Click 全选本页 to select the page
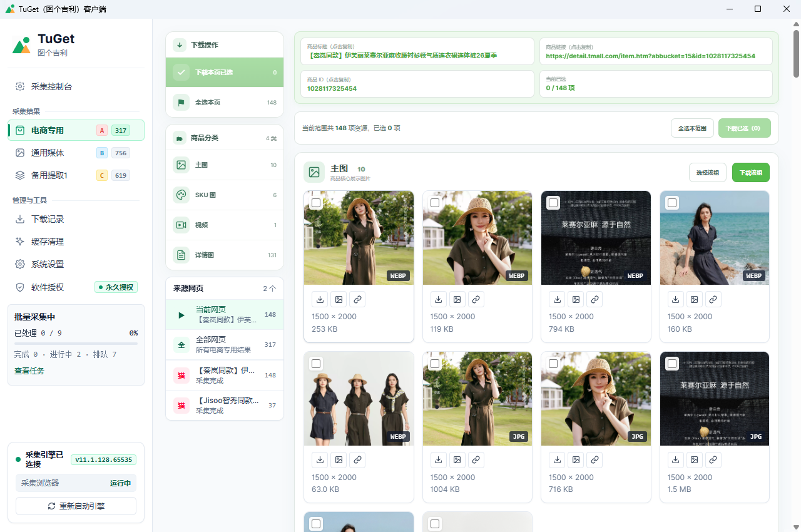Viewport: 801px width, 532px height. 225,102
